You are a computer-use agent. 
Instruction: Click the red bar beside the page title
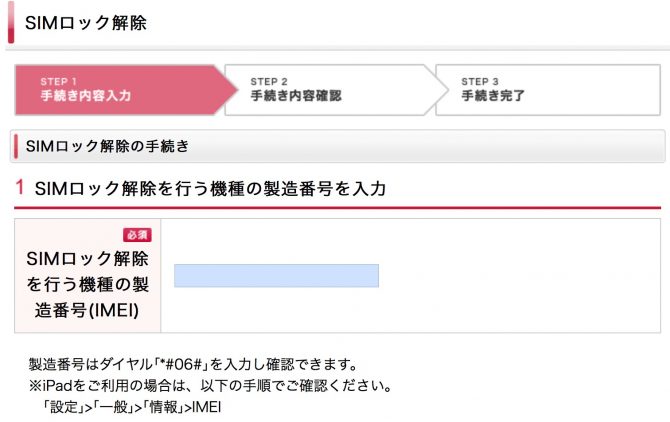pos(11,23)
